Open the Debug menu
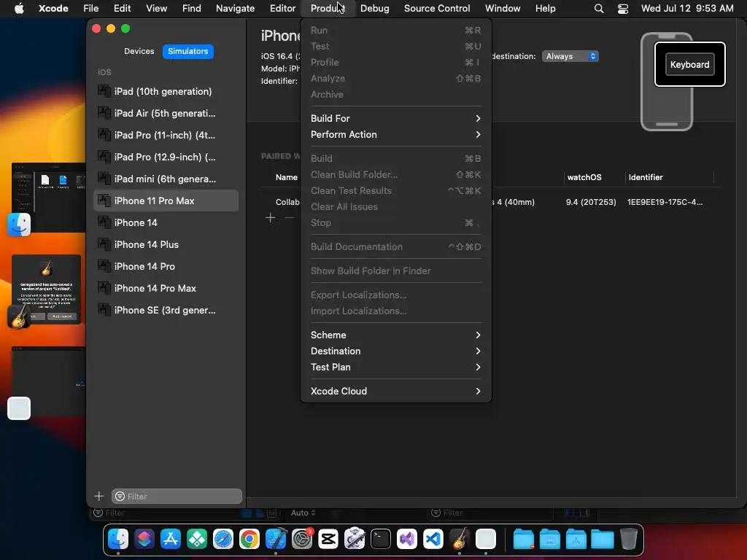Screen dimensions: 747x560 coord(374,9)
